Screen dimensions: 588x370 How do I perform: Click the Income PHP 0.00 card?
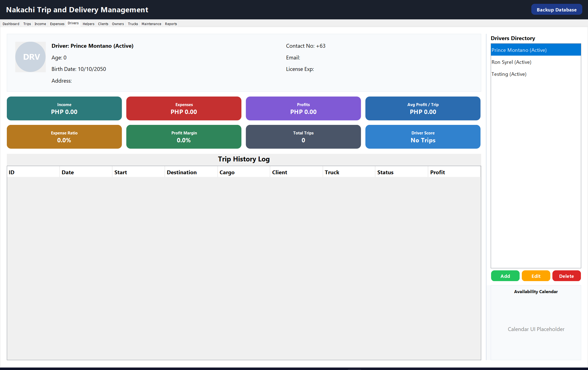(x=64, y=109)
